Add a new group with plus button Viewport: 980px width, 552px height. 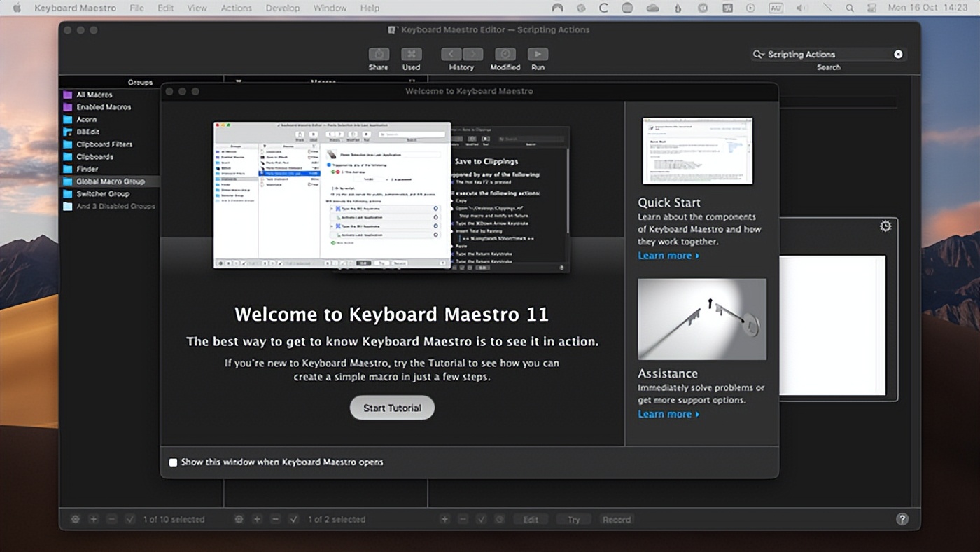[x=93, y=519]
